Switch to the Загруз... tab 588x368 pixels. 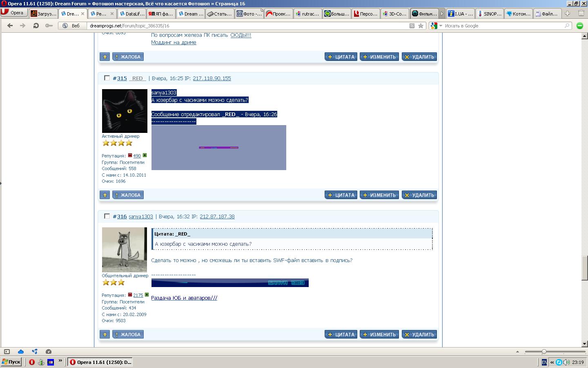pyautogui.click(x=44, y=13)
